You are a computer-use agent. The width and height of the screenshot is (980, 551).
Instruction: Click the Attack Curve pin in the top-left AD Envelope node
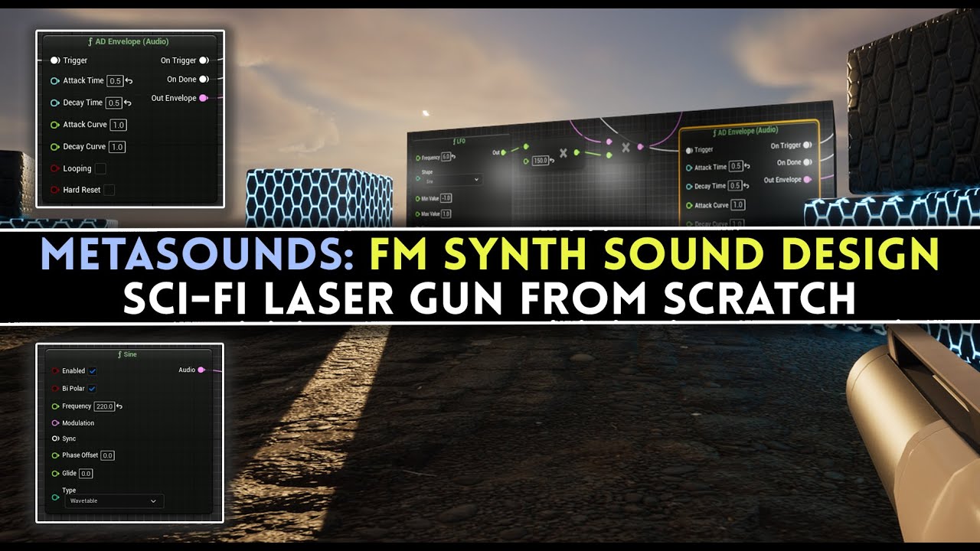point(55,125)
